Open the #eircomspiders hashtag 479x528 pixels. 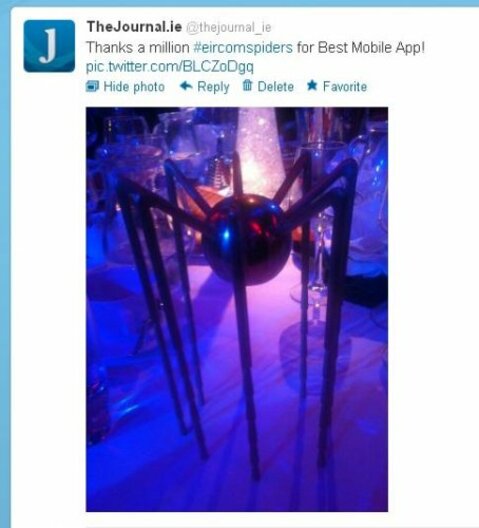click(x=243, y=47)
